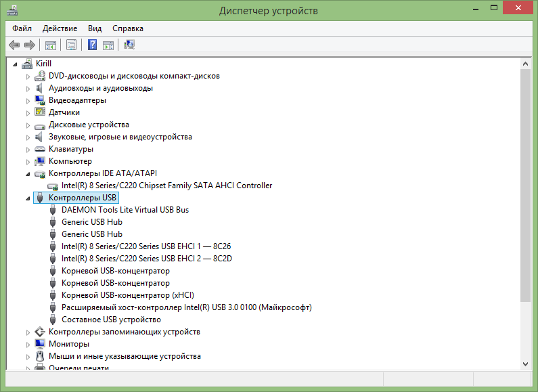Expand DVD-дисководы и дисководы компакт-дисков
Screen dimensions: 538x392
28,77
